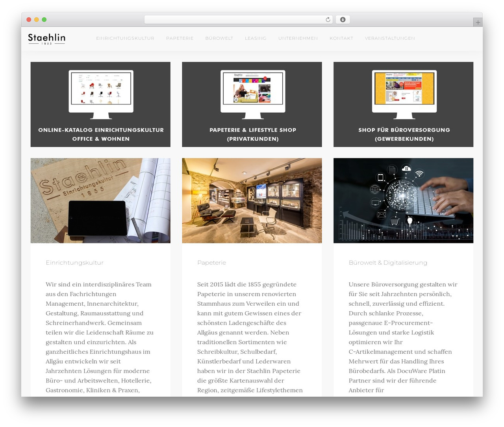The image size is (504, 427).
Task: Go to the Kontakt menu item
Action: pyautogui.click(x=341, y=38)
